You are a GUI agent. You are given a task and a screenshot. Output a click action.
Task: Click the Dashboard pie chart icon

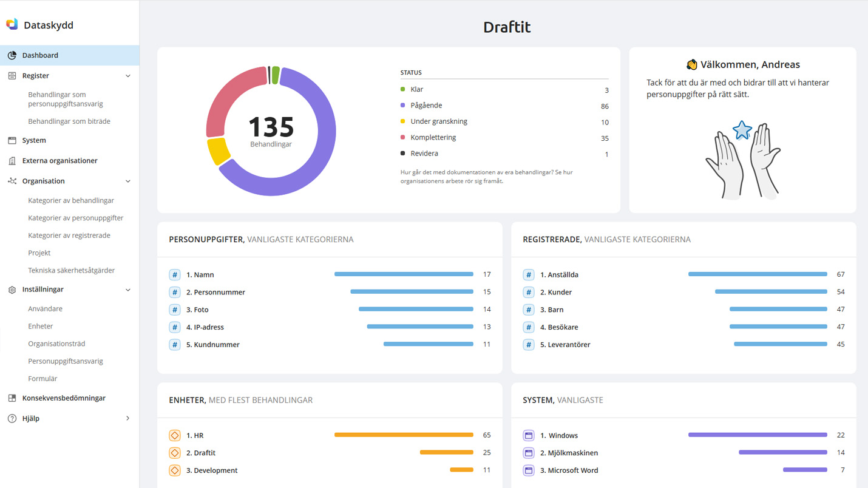[12, 55]
